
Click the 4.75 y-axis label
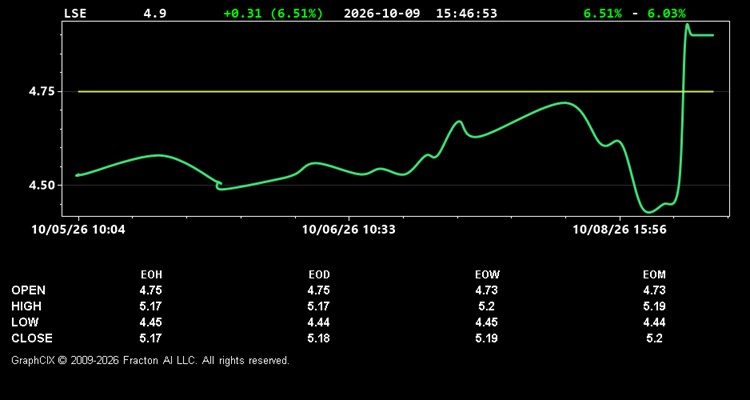click(42, 91)
